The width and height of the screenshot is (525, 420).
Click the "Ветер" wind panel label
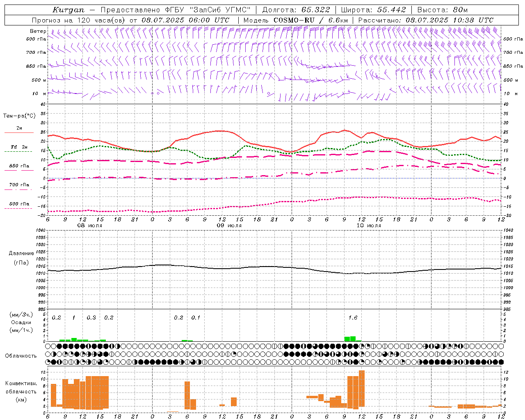pos(38,31)
